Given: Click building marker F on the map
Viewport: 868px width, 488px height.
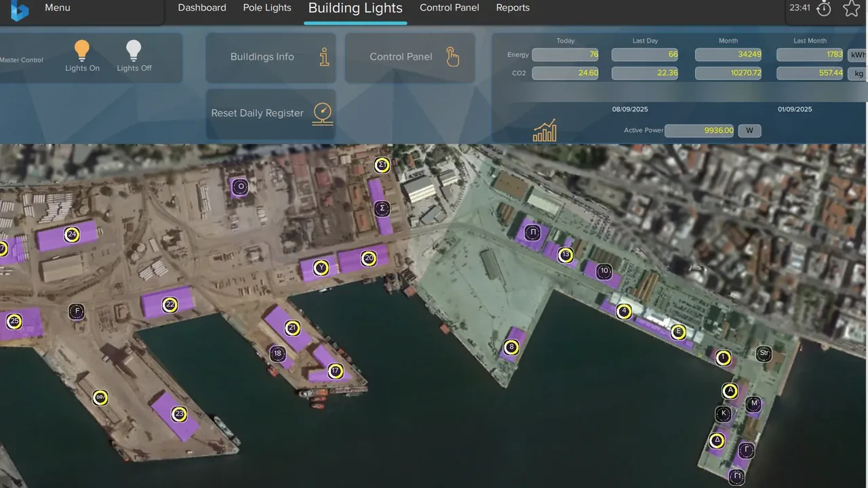Looking at the screenshot, I should 77,312.
